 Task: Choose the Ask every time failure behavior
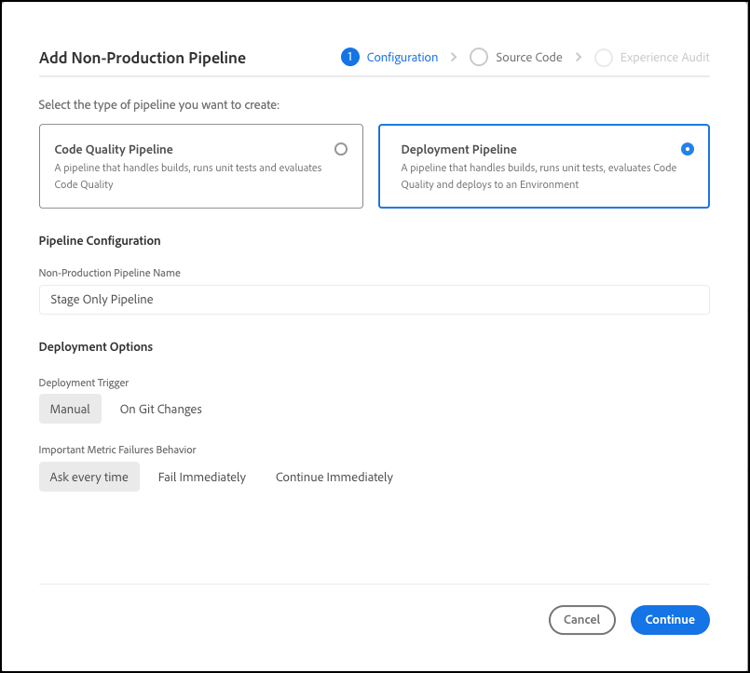click(89, 477)
